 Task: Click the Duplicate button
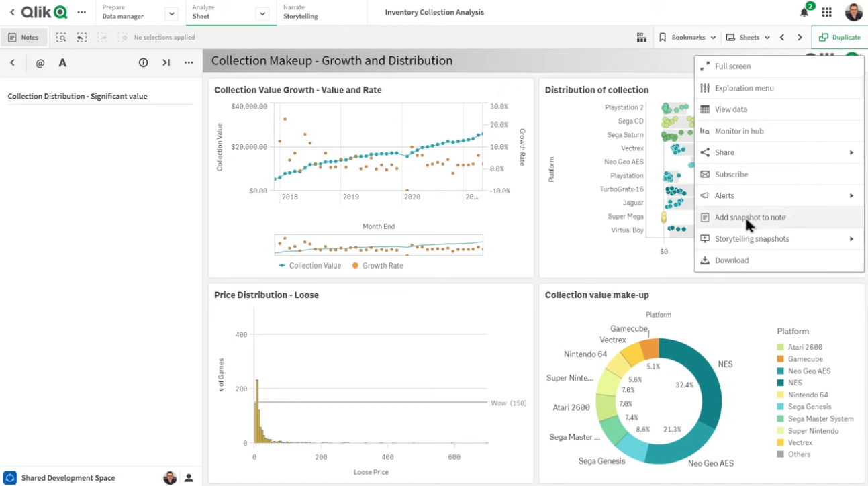pyautogui.click(x=840, y=38)
